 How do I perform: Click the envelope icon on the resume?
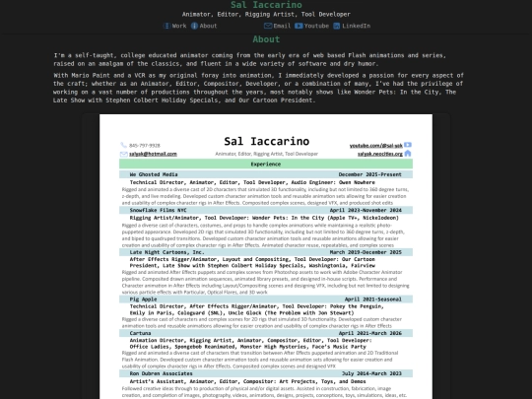[x=124, y=154]
